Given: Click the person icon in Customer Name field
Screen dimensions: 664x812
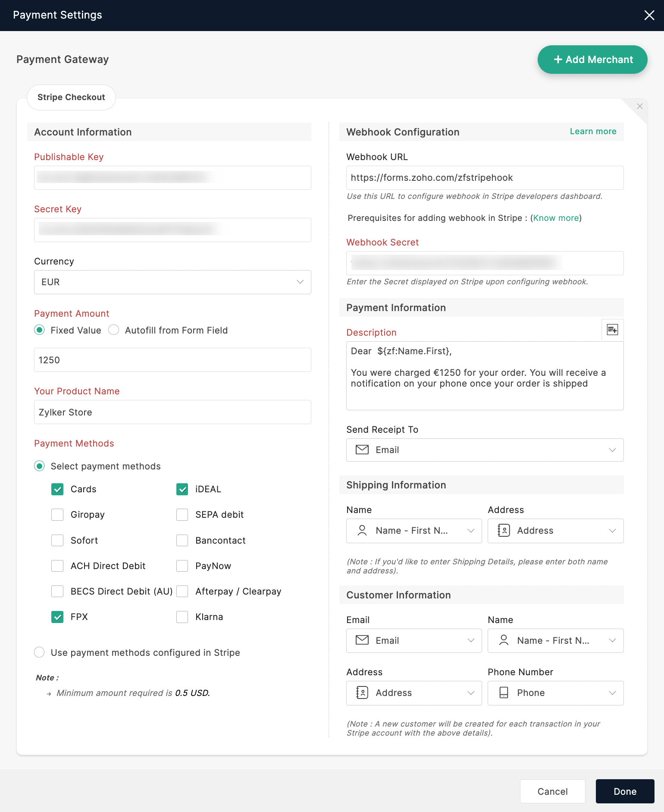Looking at the screenshot, I should pyautogui.click(x=504, y=640).
